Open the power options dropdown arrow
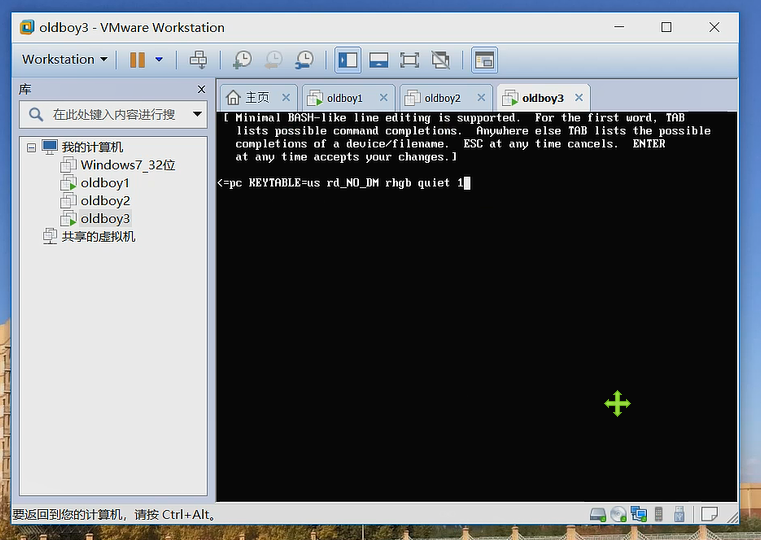This screenshot has height=540, width=761. pyautogui.click(x=159, y=60)
